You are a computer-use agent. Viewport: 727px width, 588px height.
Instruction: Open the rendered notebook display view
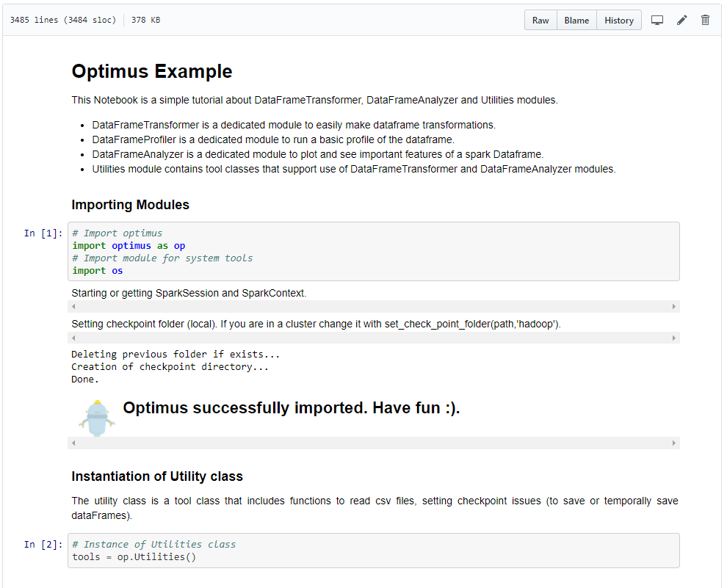[657, 20]
